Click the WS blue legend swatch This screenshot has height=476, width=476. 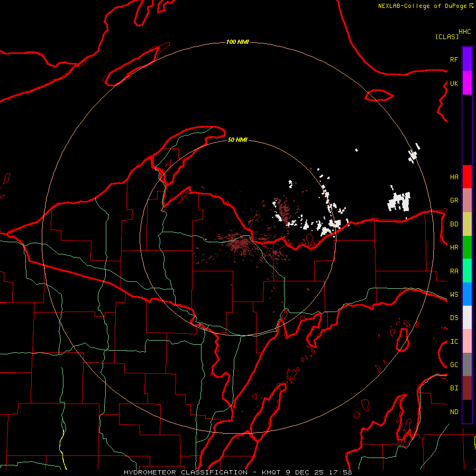(467, 294)
